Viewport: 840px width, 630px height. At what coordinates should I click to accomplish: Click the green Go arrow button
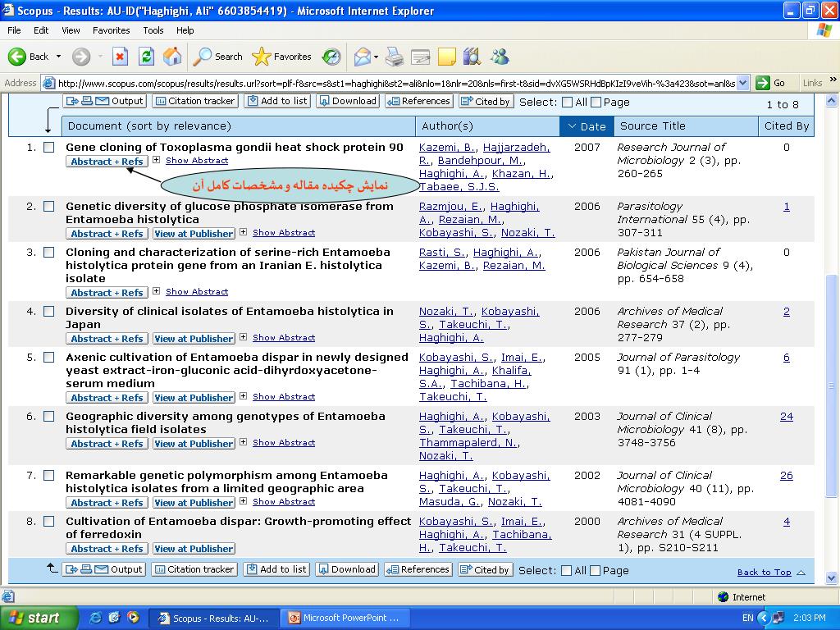763,83
